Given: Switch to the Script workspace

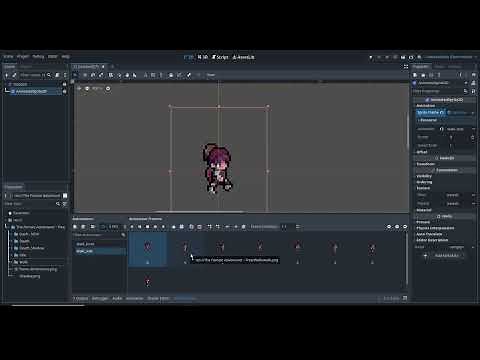Looking at the screenshot, I should pos(220,57).
